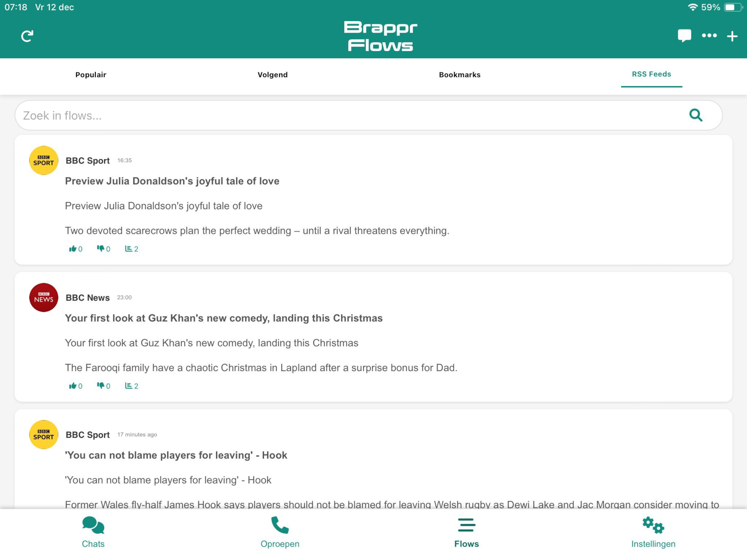Open headline 'Preview Julia Donaldson's joyful tale of love'
Image resolution: width=747 pixels, height=560 pixels.
(172, 181)
